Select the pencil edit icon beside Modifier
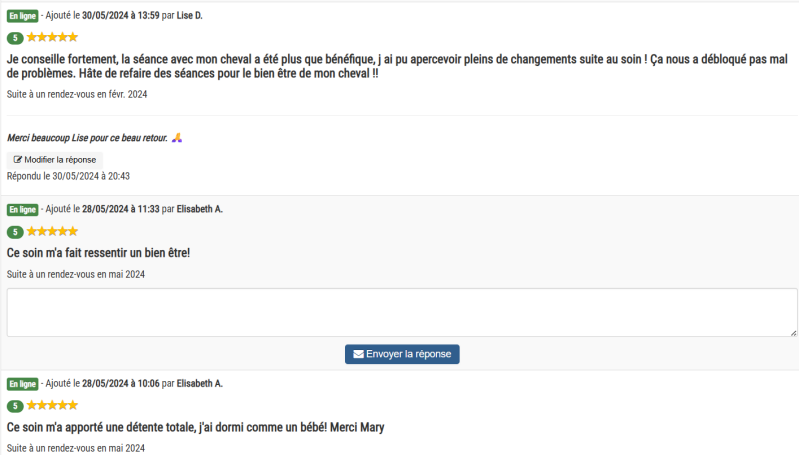Viewport: 799px width, 455px height. pos(17,159)
